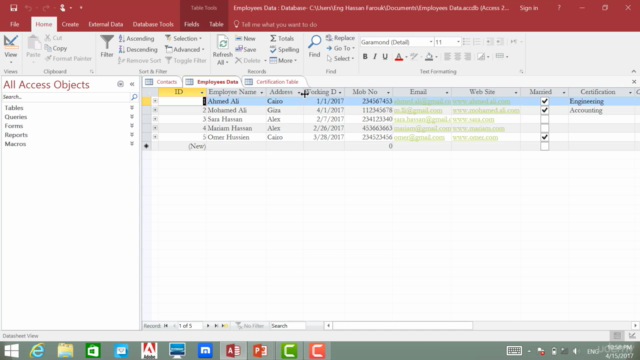Open Access app in the taskbar
Screen dimensions: 640x360
pos(233,351)
